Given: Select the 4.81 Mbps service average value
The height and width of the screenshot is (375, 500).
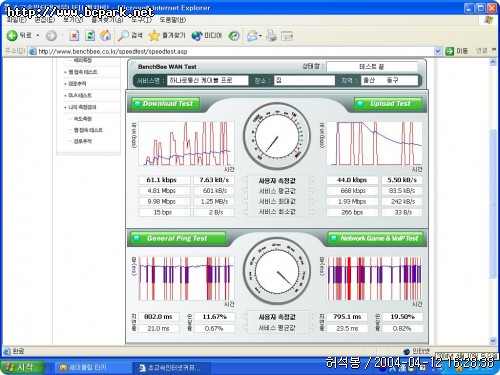Looking at the screenshot, I should coord(164,191).
